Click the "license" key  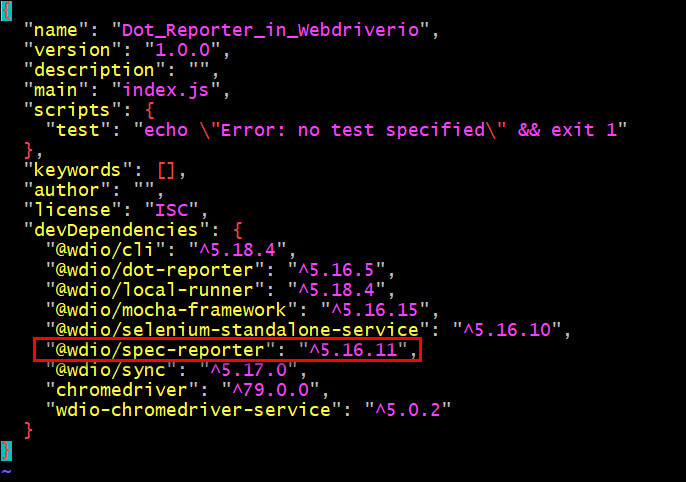click(x=73, y=210)
